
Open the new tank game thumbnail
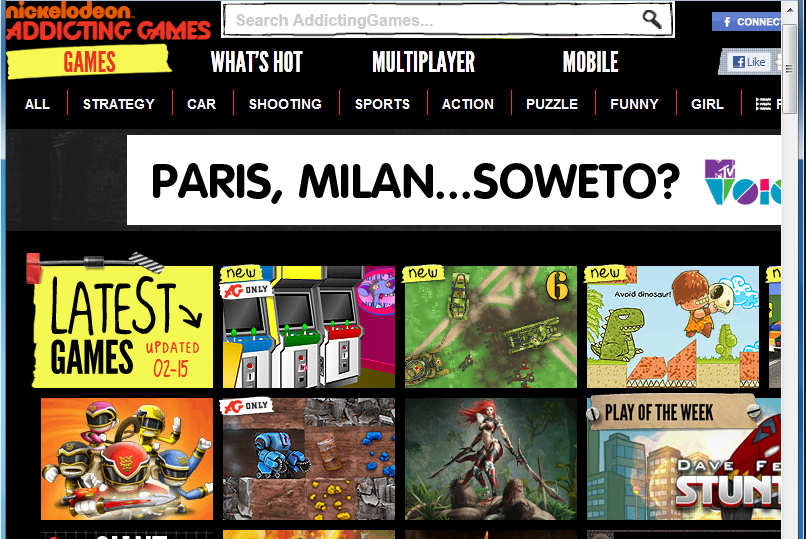tap(490, 327)
